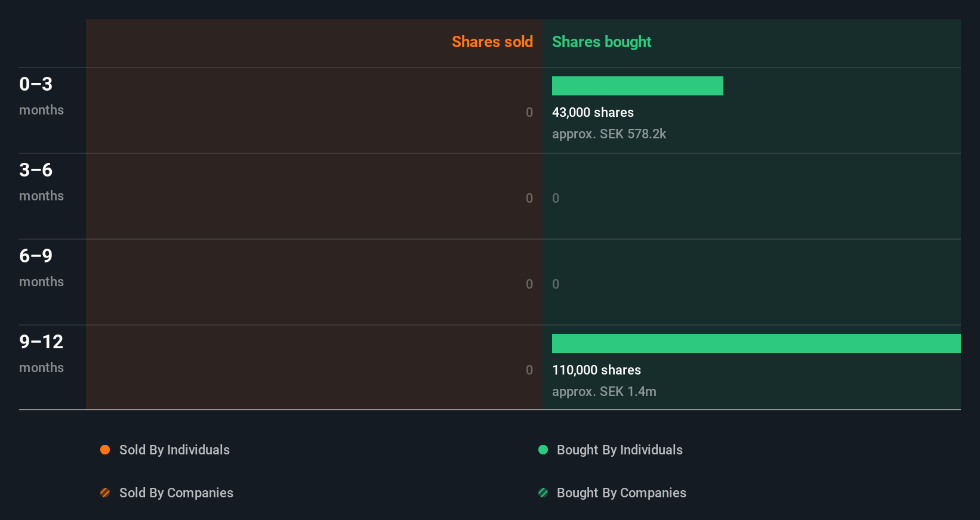Click the 0–3 months row label

[x=41, y=96]
